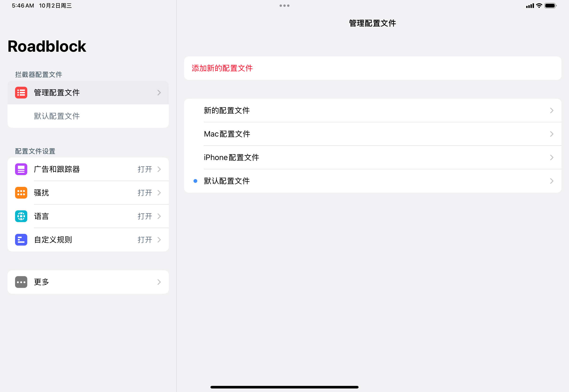Click the purple Ads and Trackers icon
The height and width of the screenshot is (392, 569).
click(x=21, y=169)
